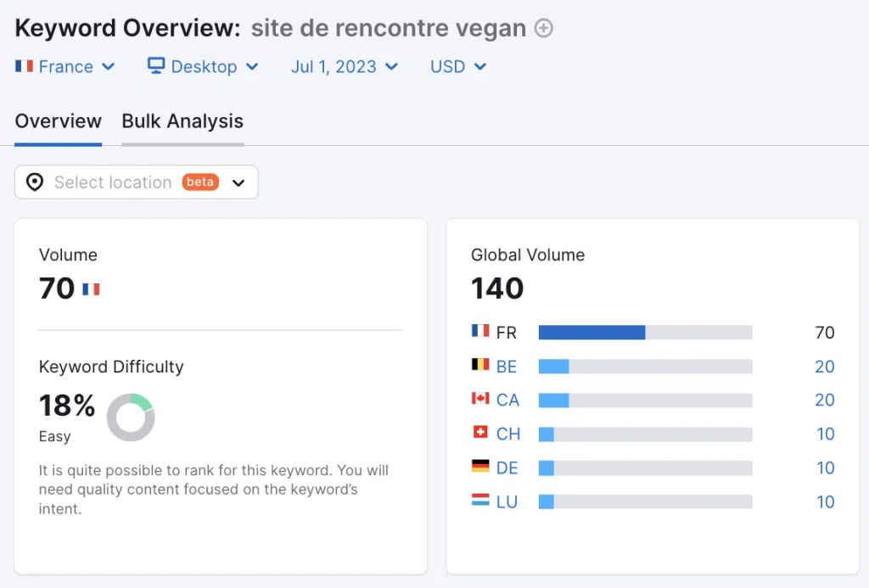Click the Canada flag icon

coord(480,398)
